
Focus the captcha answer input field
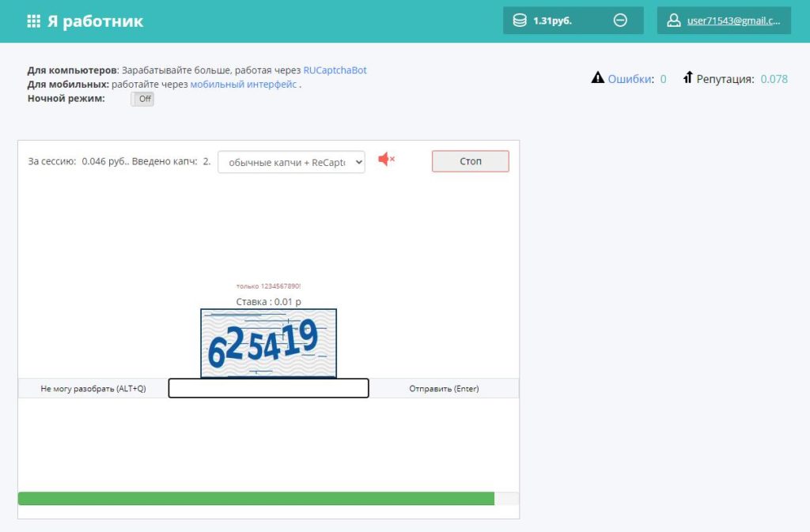(x=269, y=388)
